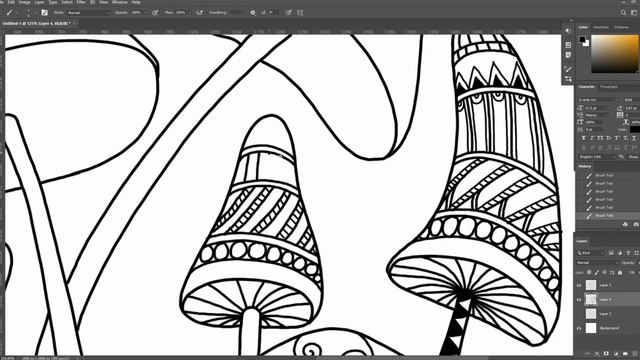This screenshot has height=360, width=640.
Task: Toggle pressure controls size icon
Action: point(289,13)
